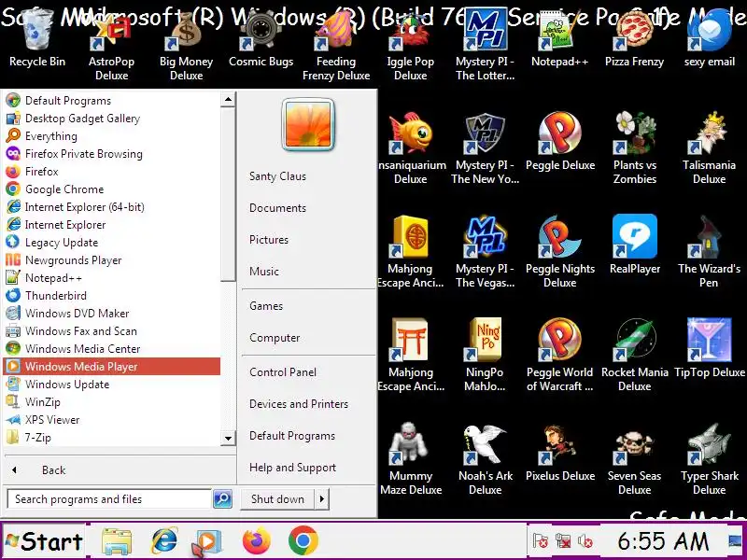747x560 pixels.
Task: Select The Wizard's Pen icon
Action: 709,252
